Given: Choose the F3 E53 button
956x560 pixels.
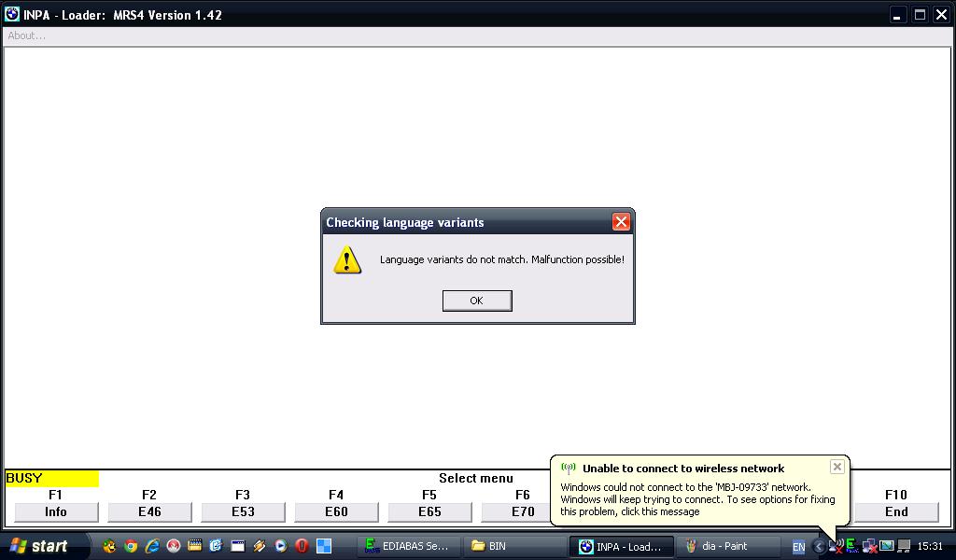Looking at the screenshot, I should pyautogui.click(x=243, y=511).
